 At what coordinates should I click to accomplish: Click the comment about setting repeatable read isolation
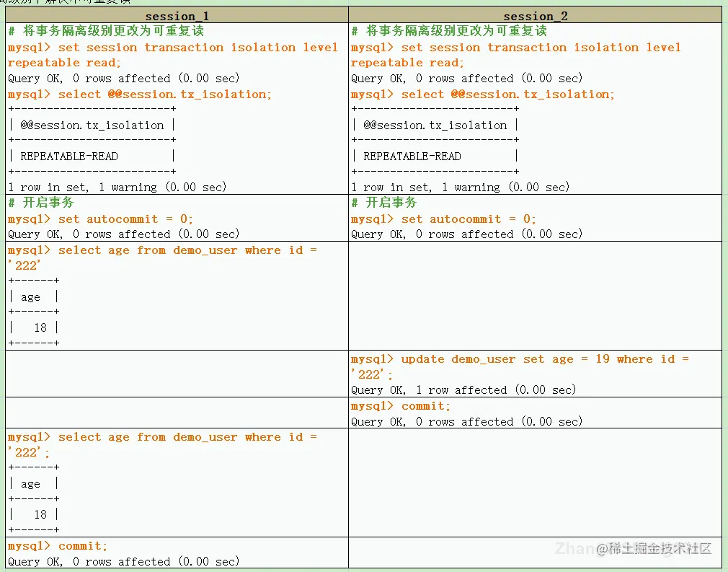(96, 31)
